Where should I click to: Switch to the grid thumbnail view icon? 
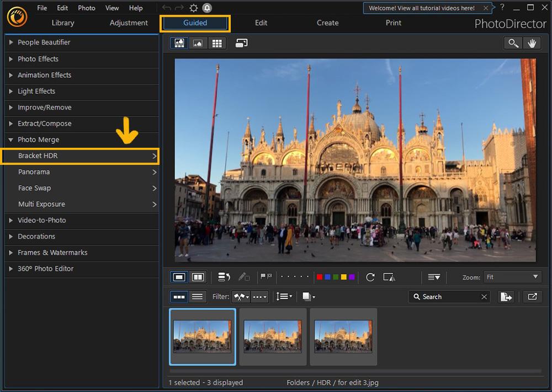[x=216, y=42]
